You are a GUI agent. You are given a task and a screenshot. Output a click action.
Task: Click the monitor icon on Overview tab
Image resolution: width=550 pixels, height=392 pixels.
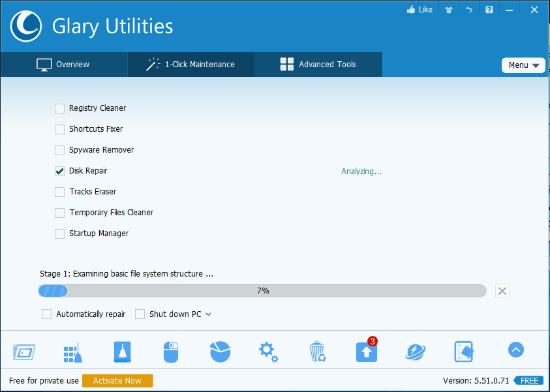point(44,65)
